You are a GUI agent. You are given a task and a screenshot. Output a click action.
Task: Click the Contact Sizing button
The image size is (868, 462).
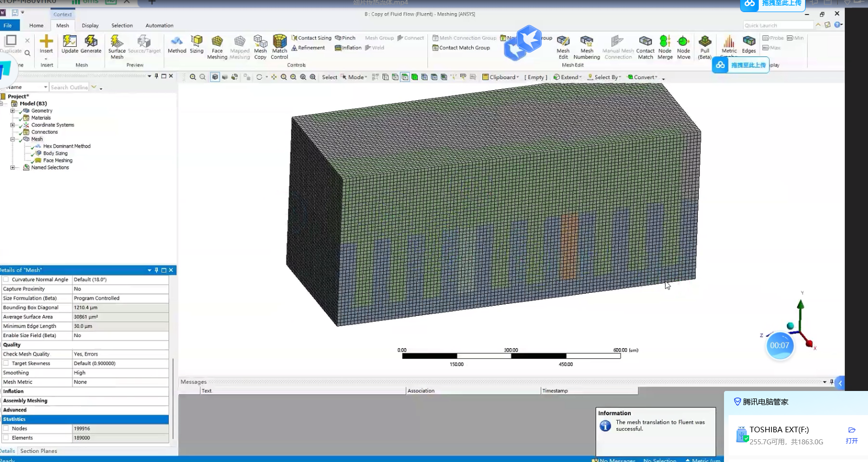311,38
